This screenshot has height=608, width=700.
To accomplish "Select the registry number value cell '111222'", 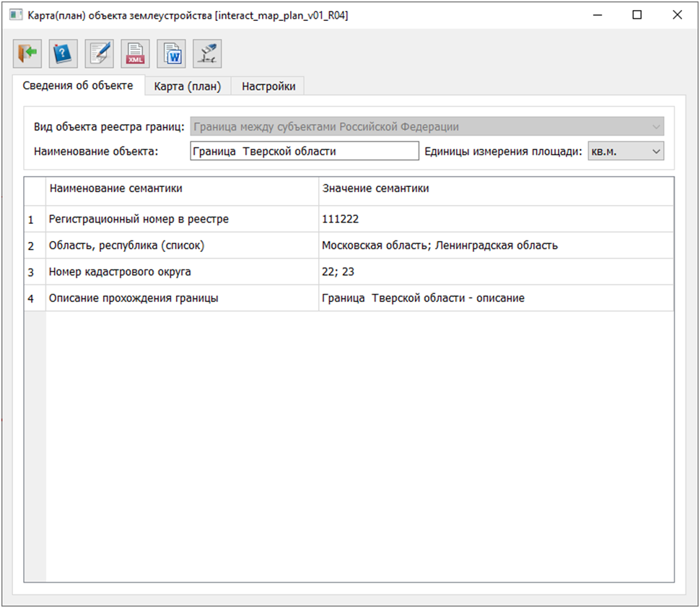I will [x=495, y=220].
